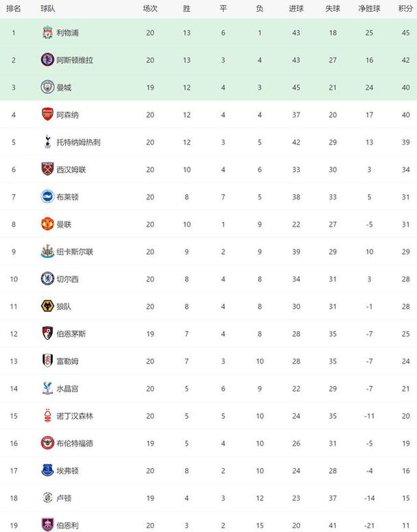Select the Manchester City badge icon
The image size is (417, 532).
[47, 87]
